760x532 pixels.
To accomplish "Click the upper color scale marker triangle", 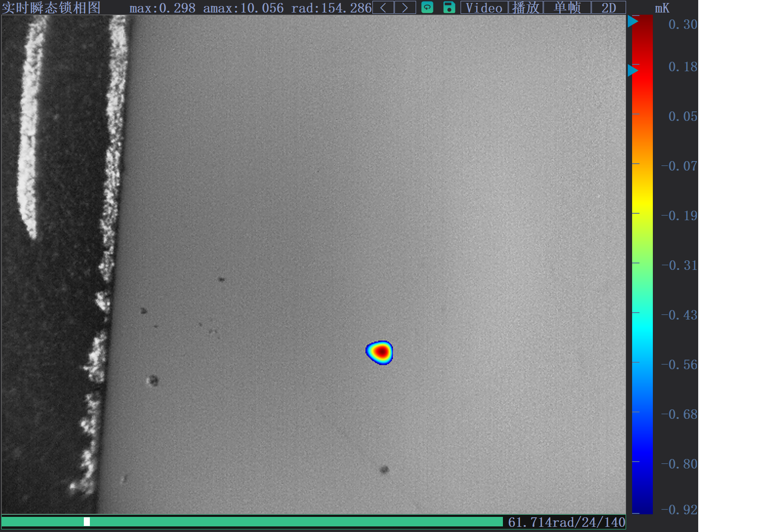I will tap(633, 21).
